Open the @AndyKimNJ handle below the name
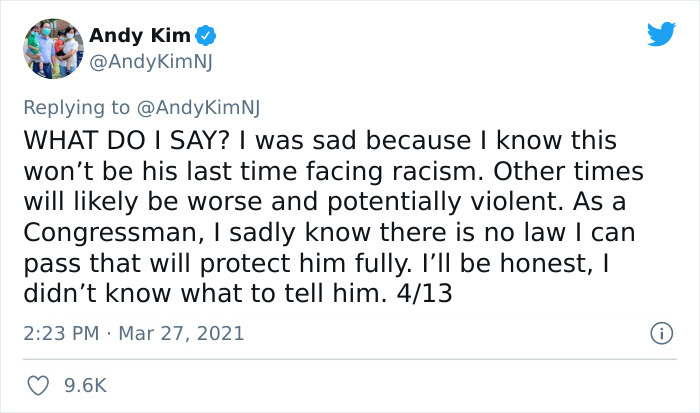 151,62
